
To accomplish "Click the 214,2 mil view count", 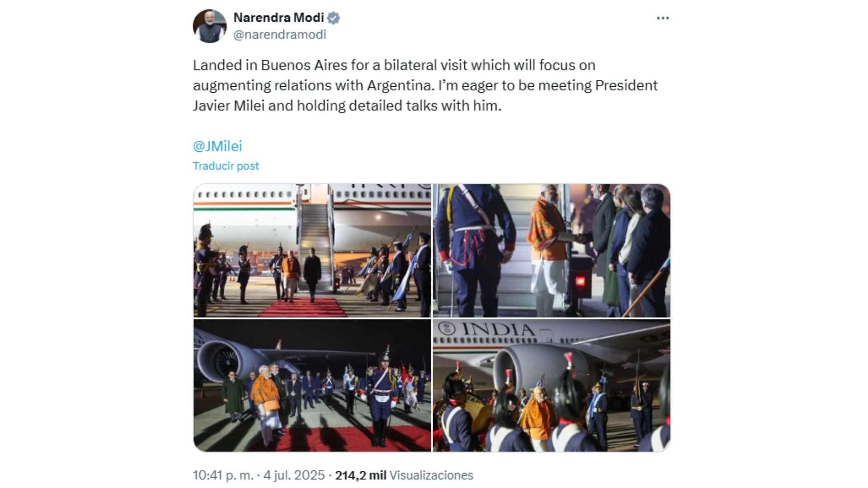I will 360,475.
